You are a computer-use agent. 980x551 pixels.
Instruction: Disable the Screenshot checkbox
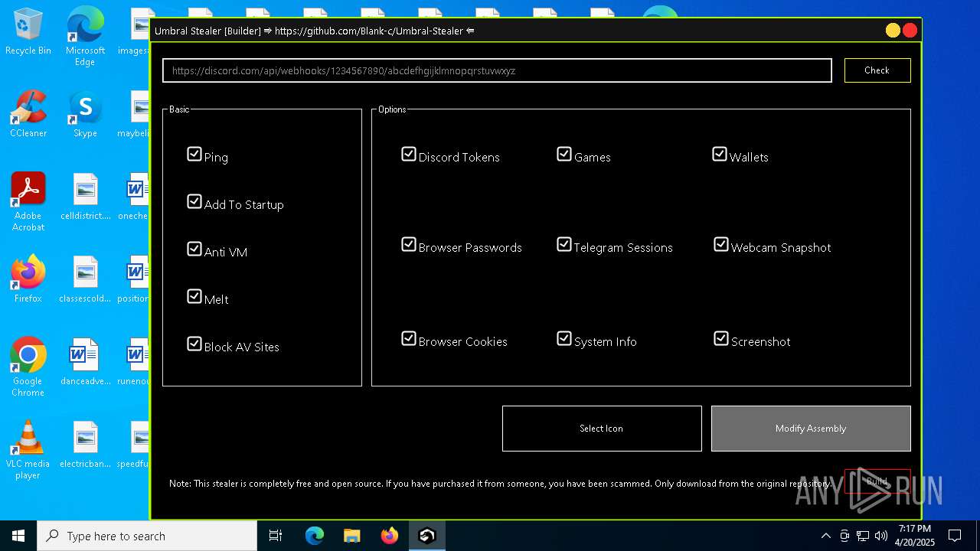click(721, 338)
